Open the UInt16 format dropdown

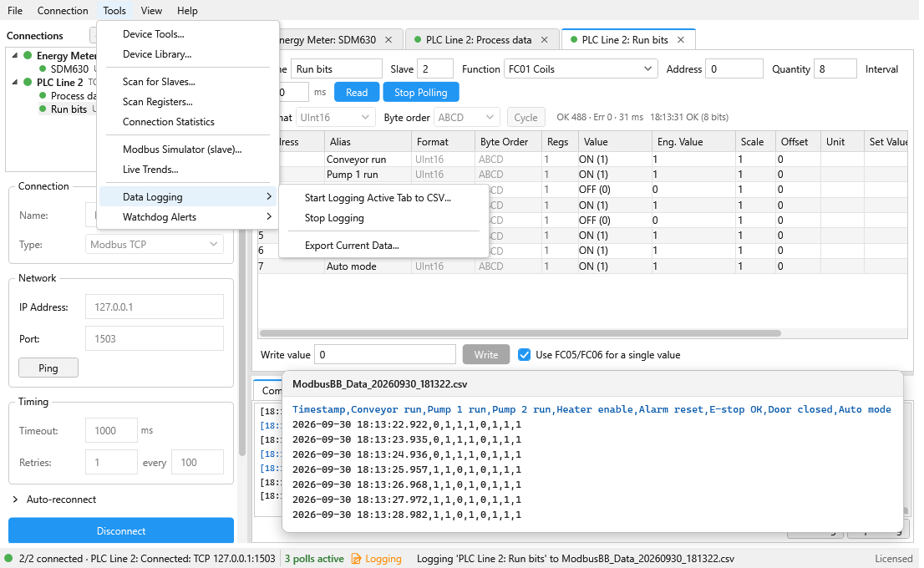(x=335, y=117)
